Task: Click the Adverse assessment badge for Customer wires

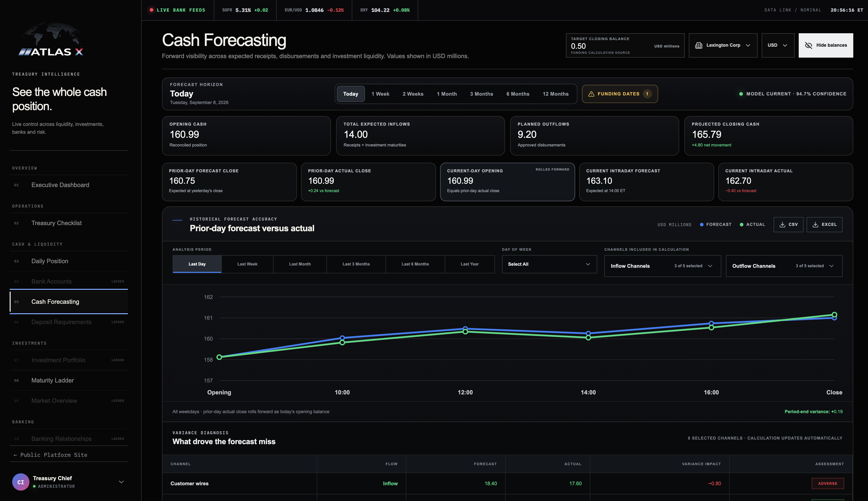Action: pyautogui.click(x=827, y=483)
